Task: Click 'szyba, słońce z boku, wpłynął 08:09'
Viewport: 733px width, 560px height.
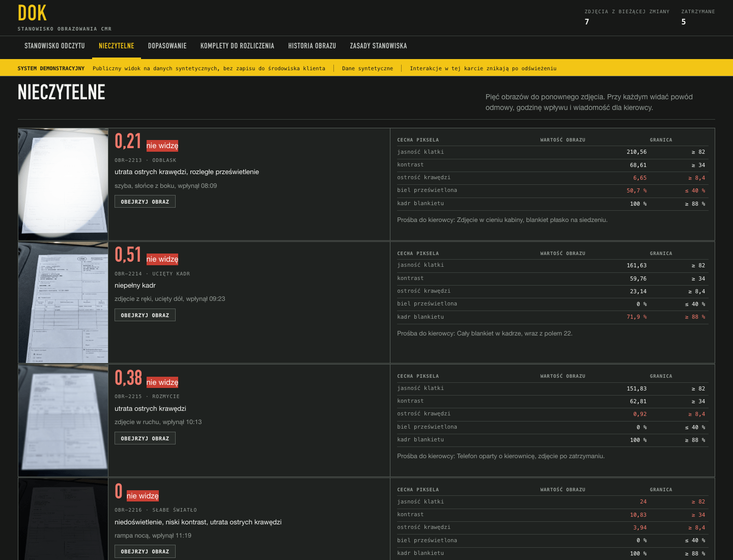Action: point(165,186)
